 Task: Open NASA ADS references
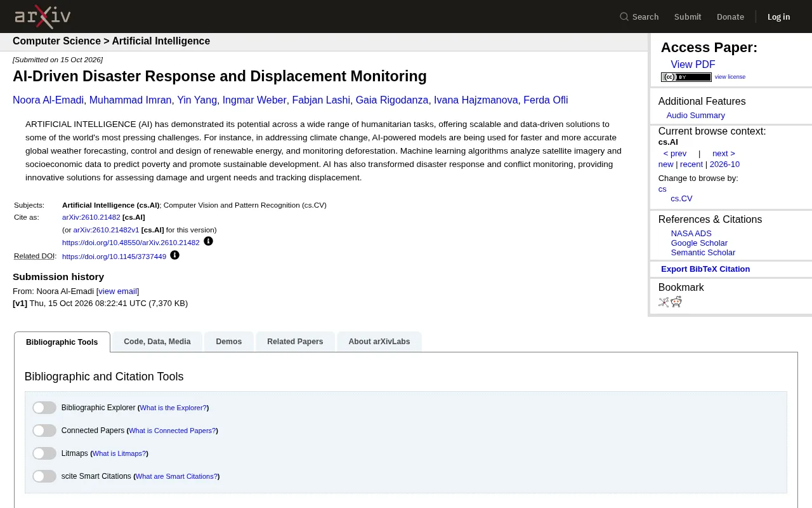(x=691, y=234)
